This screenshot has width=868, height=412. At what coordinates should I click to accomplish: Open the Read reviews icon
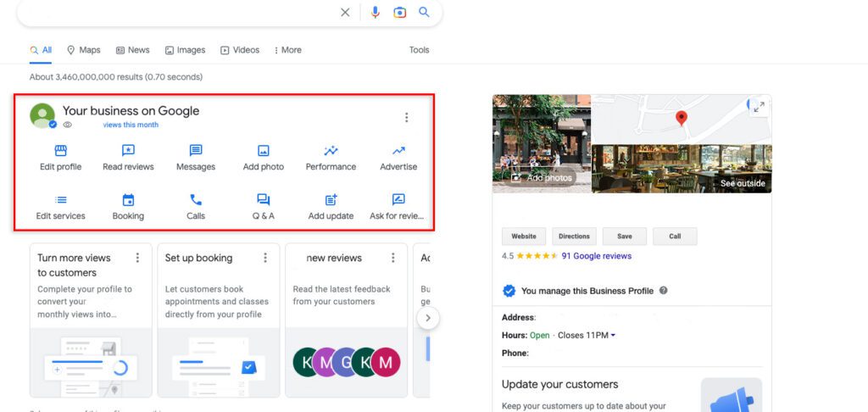pyautogui.click(x=128, y=151)
